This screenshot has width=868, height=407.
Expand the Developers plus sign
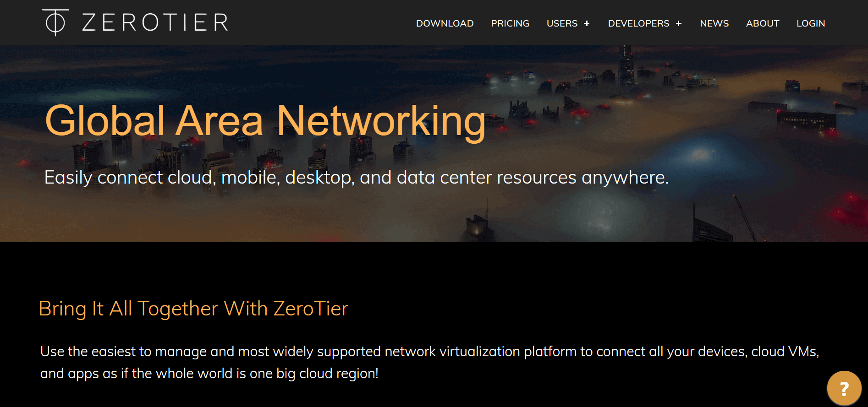click(679, 23)
